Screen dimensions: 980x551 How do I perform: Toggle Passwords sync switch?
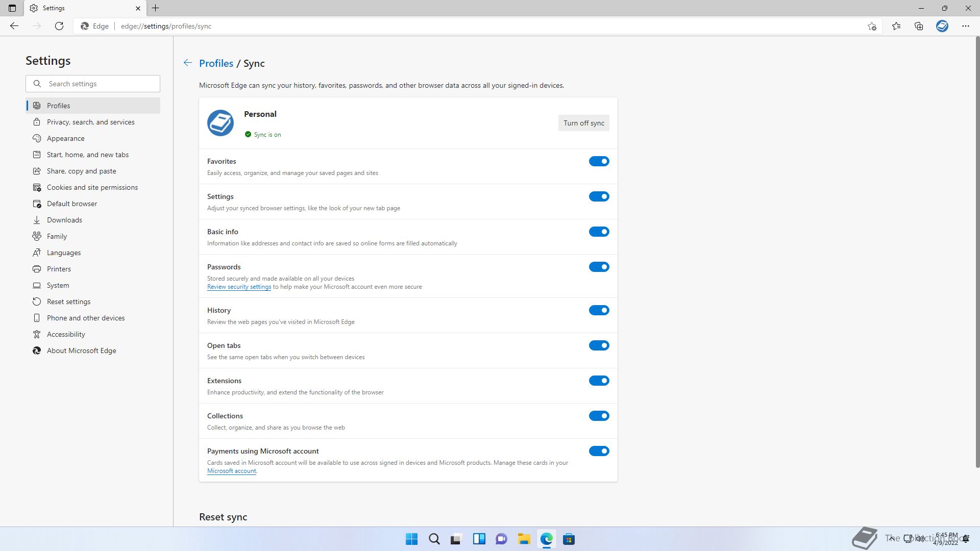(599, 267)
